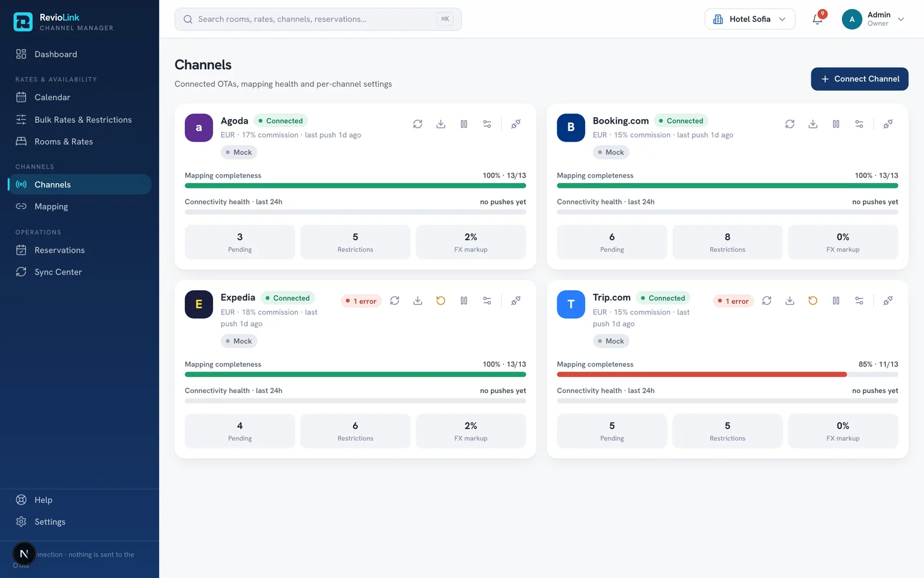Viewport: 924px width, 578px height.
Task: Pause the Booking.com channel
Action: 836,124
